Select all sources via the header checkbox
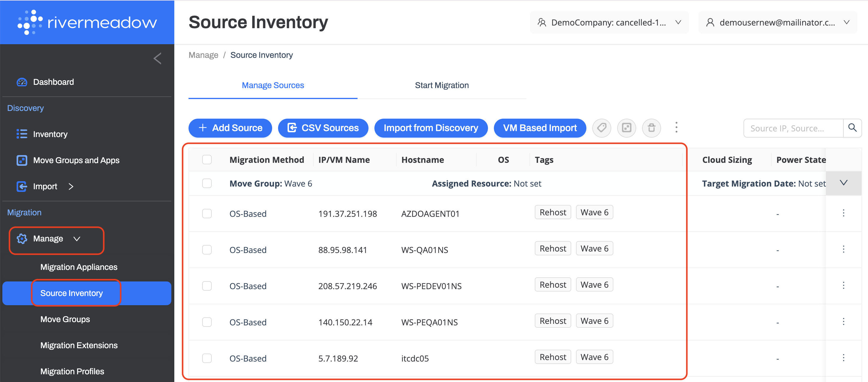 [x=207, y=160]
